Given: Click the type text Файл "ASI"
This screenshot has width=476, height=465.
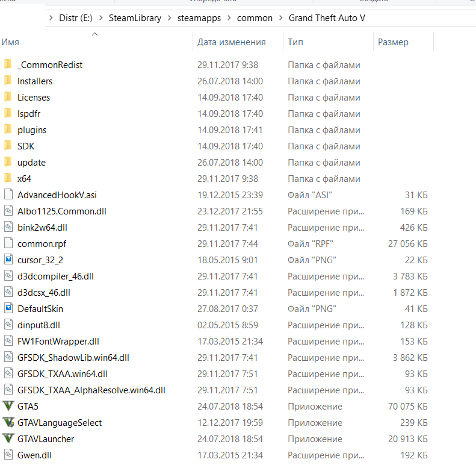Looking at the screenshot, I should point(310,195).
